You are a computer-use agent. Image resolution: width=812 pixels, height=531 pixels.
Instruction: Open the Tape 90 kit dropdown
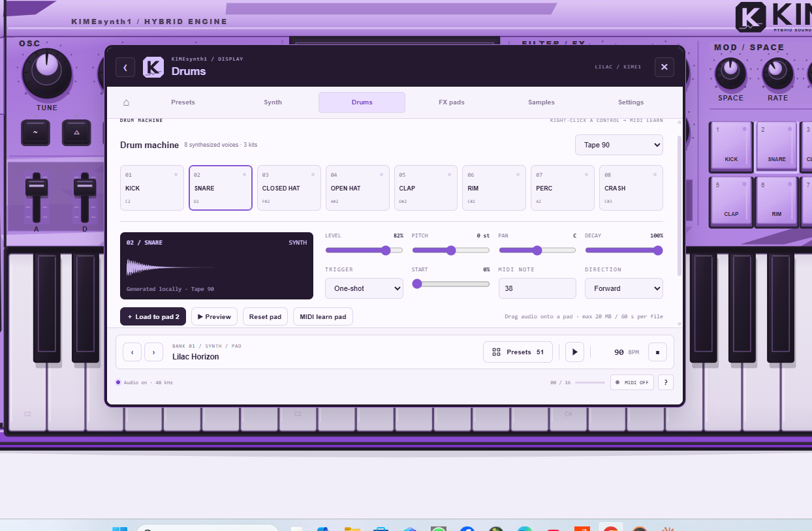pyautogui.click(x=619, y=145)
